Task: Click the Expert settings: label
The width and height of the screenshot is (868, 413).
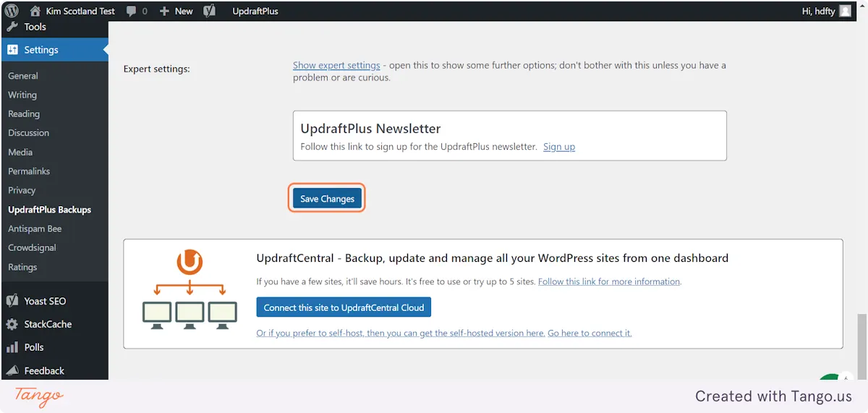Action: [156, 69]
